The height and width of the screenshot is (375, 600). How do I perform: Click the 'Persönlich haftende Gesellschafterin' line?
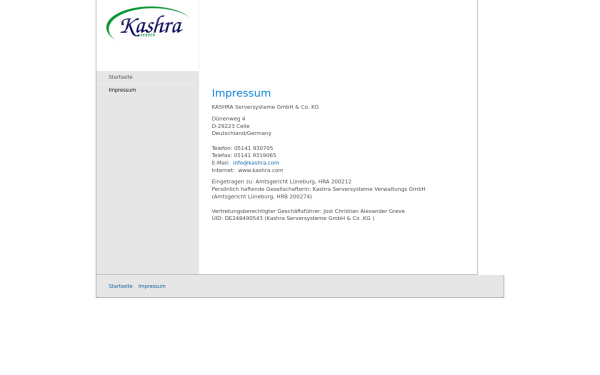point(318,189)
